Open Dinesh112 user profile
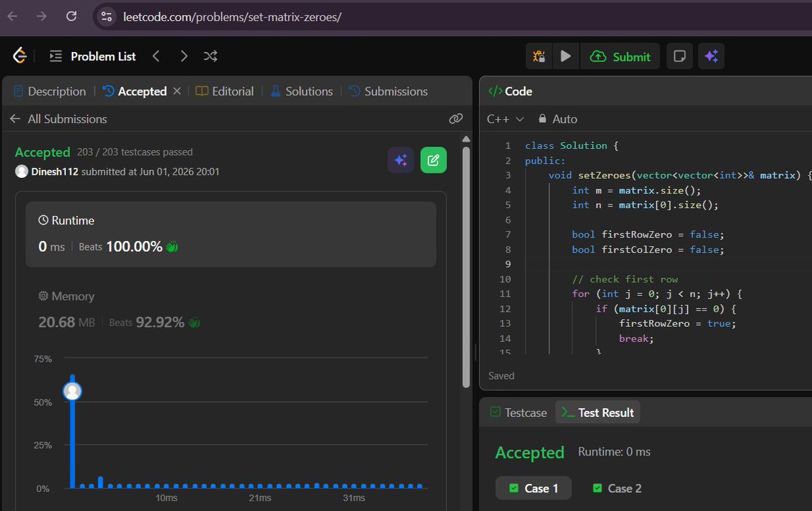 pyautogui.click(x=55, y=172)
